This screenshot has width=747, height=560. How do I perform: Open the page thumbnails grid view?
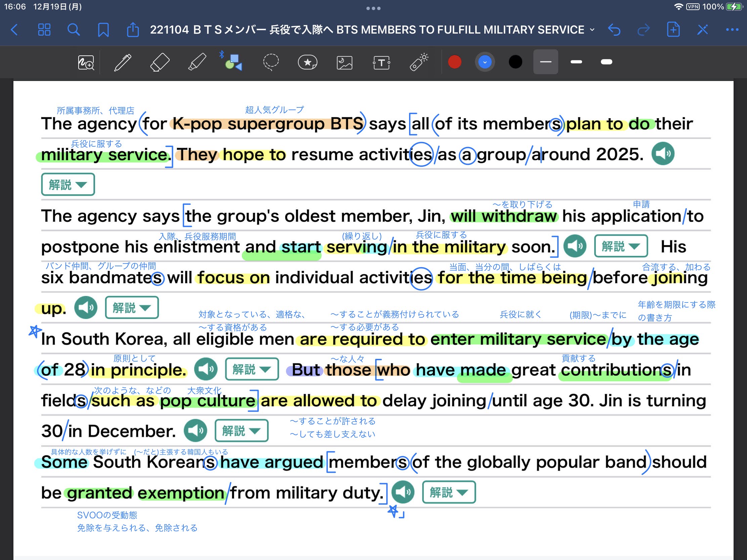point(44,30)
